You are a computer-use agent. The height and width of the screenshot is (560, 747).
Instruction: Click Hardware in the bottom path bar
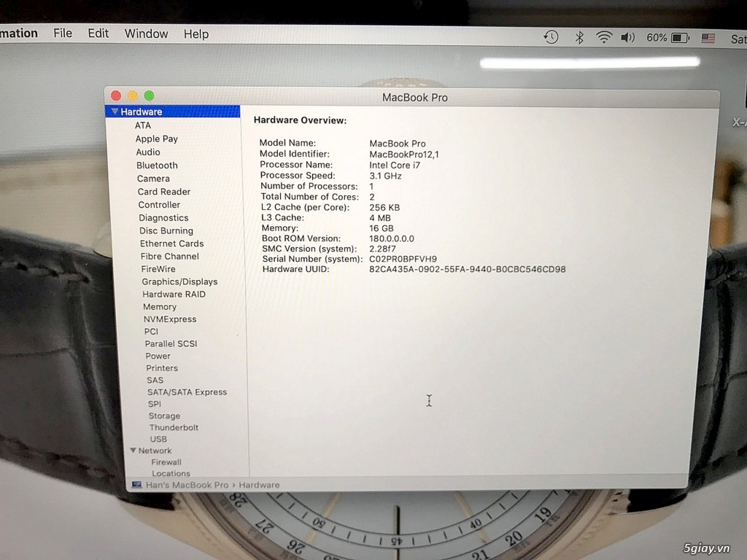pos(259,485)
